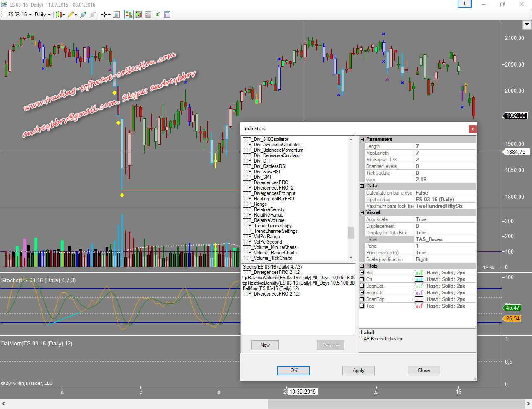The width and height of the screenshot is (532, 409).
Task: Collapse the Parameters section
Action: pyautogui.click(x=362, y=139)
